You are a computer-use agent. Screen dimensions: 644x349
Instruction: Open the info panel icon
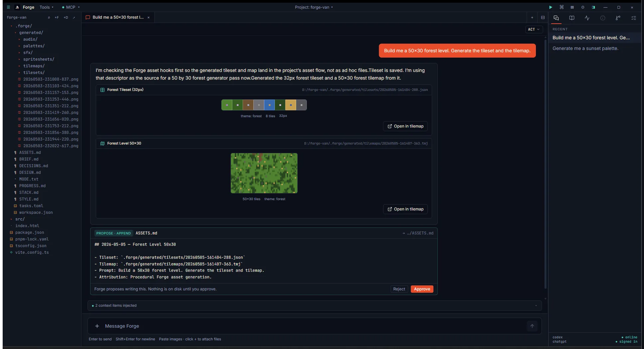click(603, 18)
